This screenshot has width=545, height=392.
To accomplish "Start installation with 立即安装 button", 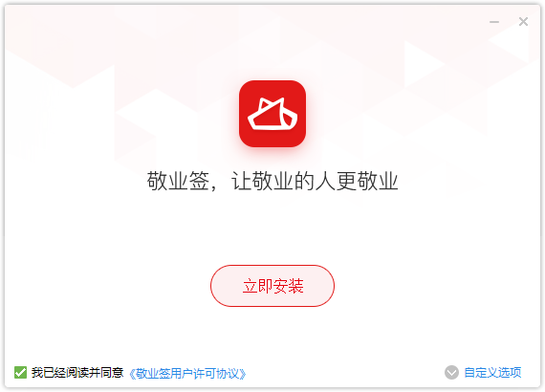I will pos(272,286).
